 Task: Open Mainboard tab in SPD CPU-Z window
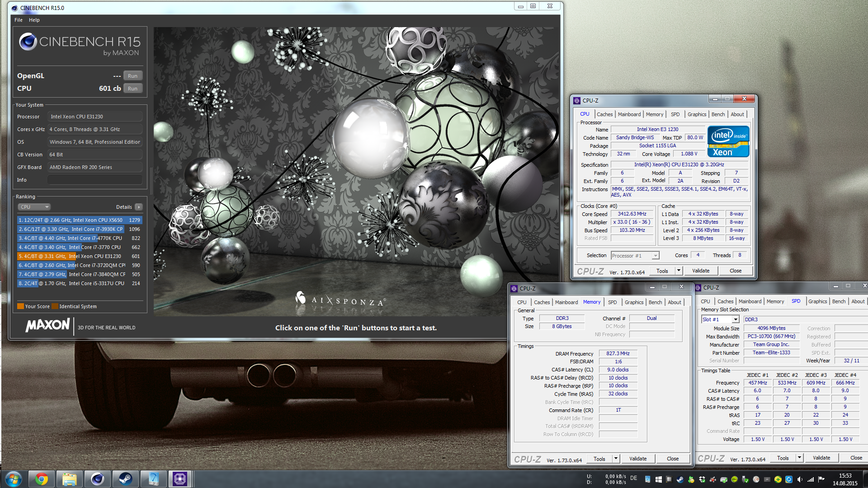(750, 301)
